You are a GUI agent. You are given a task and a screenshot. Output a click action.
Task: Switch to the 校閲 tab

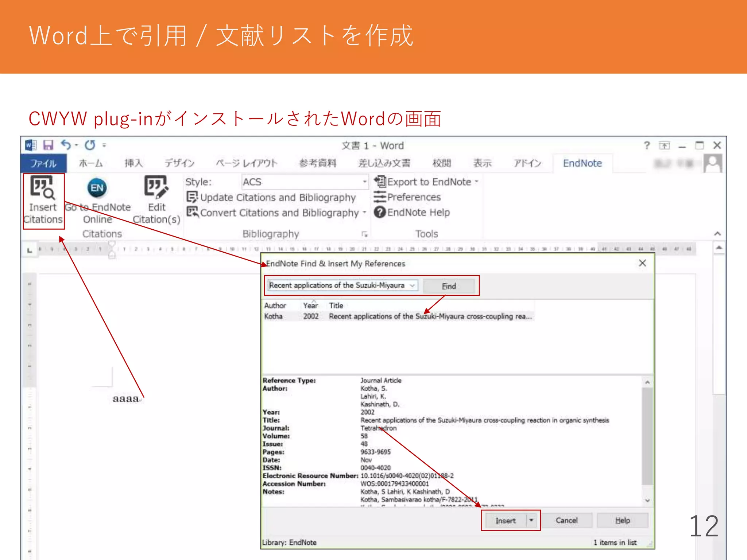coord(441,163)
